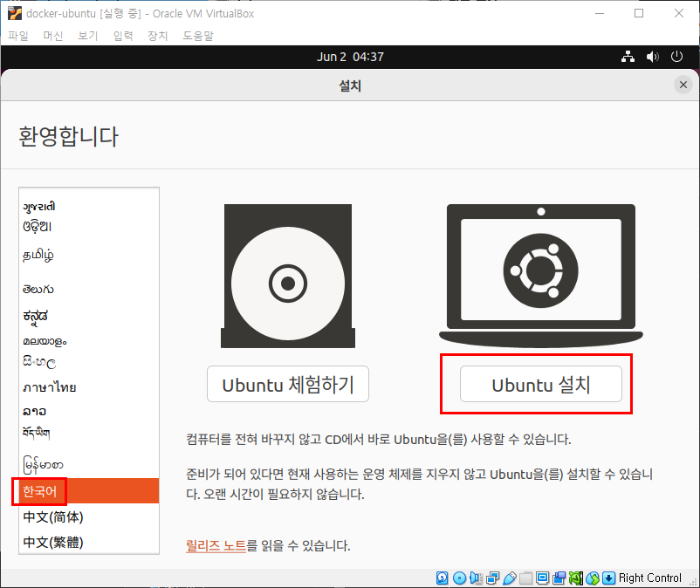This screenshot has width=700, height=588.
Task: Click the laptop with Ubuntu logo illustration
Action: point(541,277)
